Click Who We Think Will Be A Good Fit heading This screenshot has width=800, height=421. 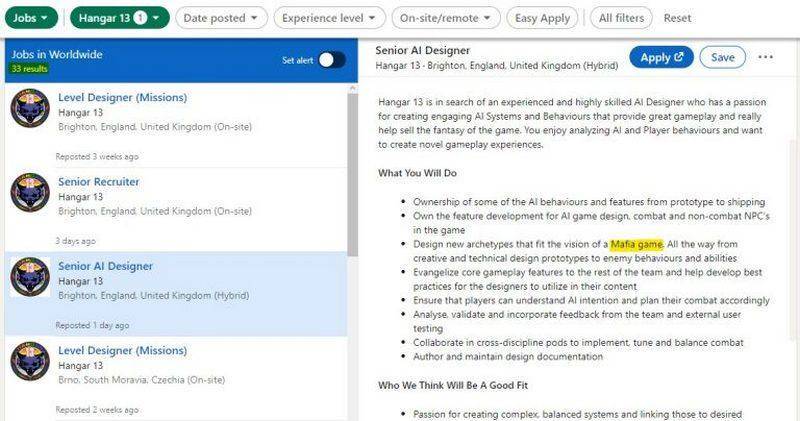453,385
